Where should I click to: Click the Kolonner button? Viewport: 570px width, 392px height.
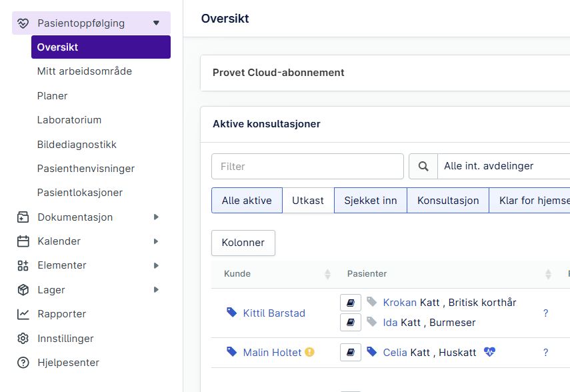tap(243, 243)
